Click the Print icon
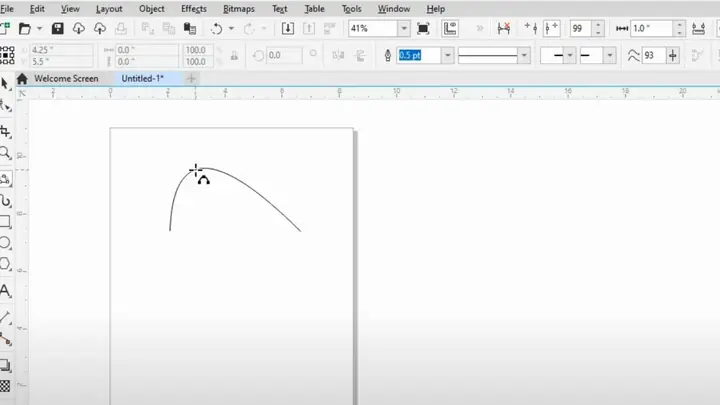 [121, 28]
